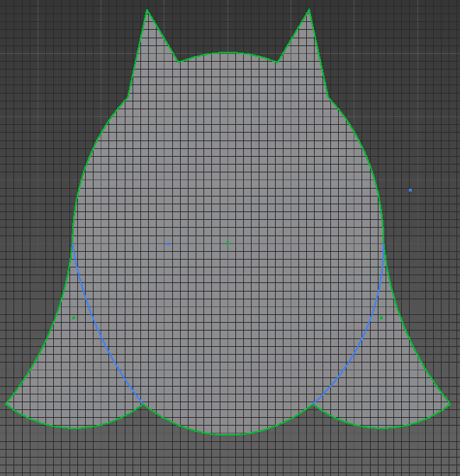460x476 pixels.
Task: Select the scalloped bottom arc of left wing
Action: pyautogui.click(x=74, y=428)
